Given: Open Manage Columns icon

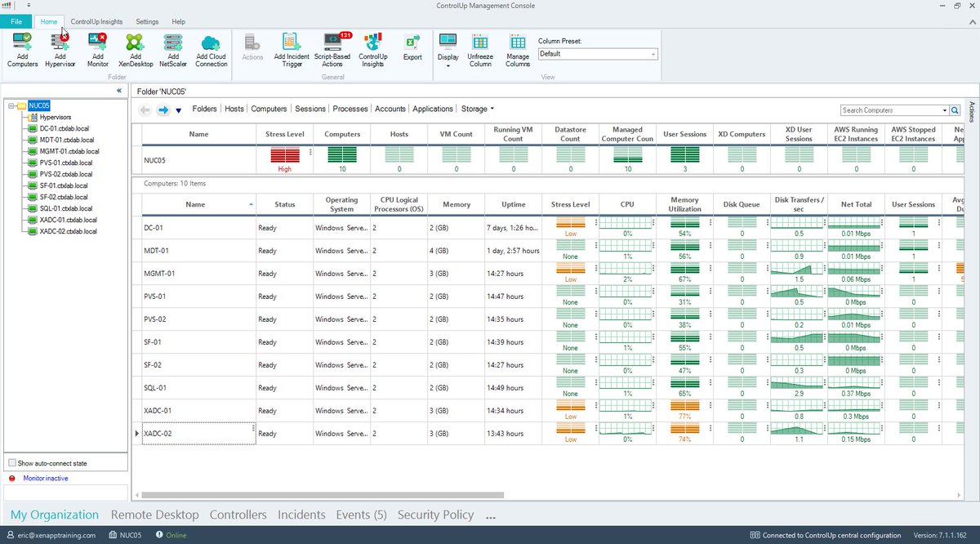Looking at the screenshot, I should click(x=518, y=42).
